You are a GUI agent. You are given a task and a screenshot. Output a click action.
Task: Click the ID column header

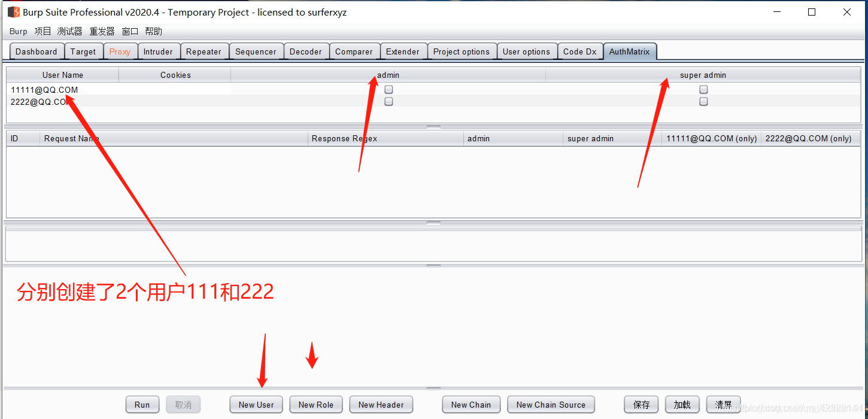pyautogui.click(x=23, y=138)
